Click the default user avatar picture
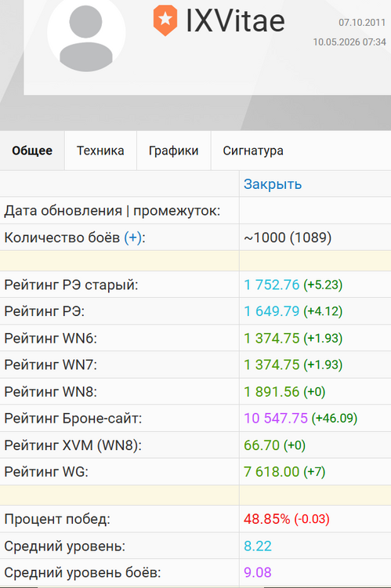Screen dimensions: 391x588 click(x=86, y=33)
